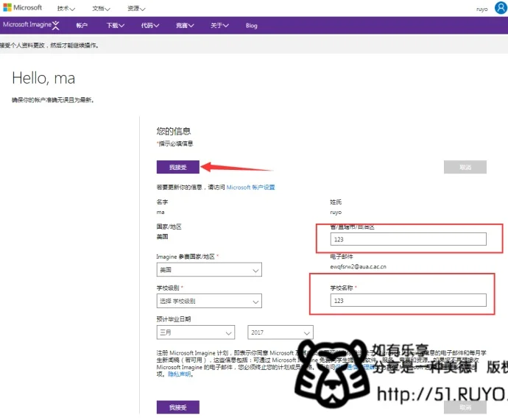The width and height of the screenshot is (508, 420).
Task: Open the Microsoft 帐户设置 link
Action: coord(250,188)
